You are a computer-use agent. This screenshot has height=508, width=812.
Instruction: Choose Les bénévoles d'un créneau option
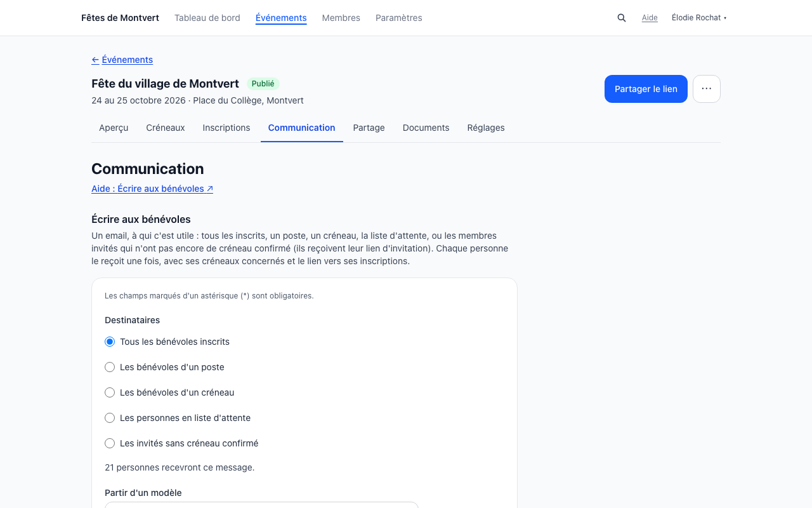[x=110, y=392]
